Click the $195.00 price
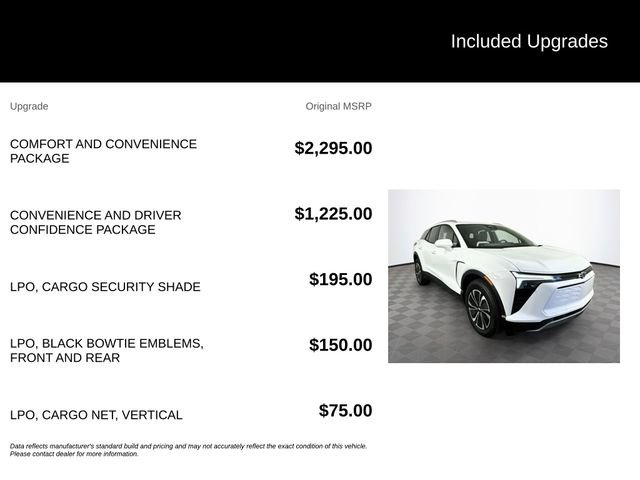This screenshot has height=480, width=640. click(x=340, y=279)
